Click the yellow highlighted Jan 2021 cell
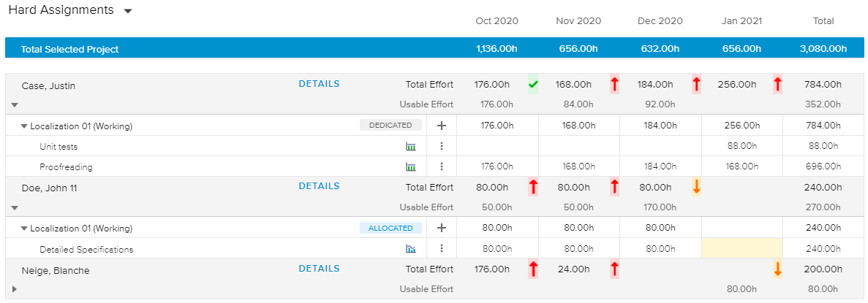Screen dimensions: 868x303 pyautogui.click(x=741, y=248)
